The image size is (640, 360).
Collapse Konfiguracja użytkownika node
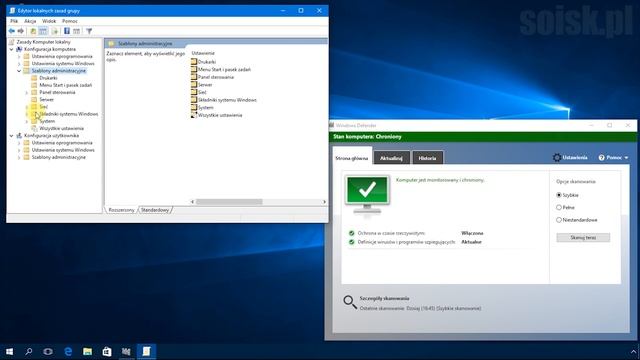[x=11, y=136]
